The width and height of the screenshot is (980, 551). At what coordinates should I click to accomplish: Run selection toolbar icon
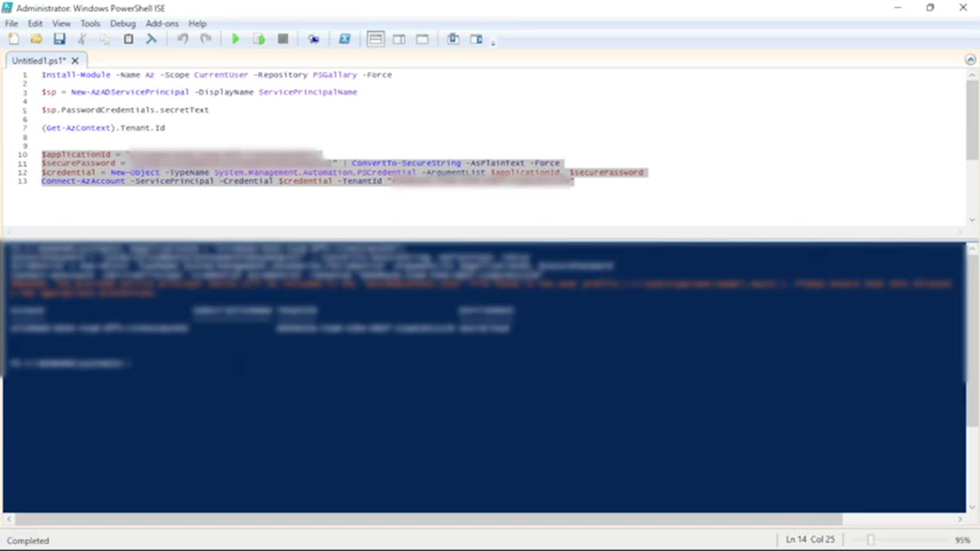(260, 39)
